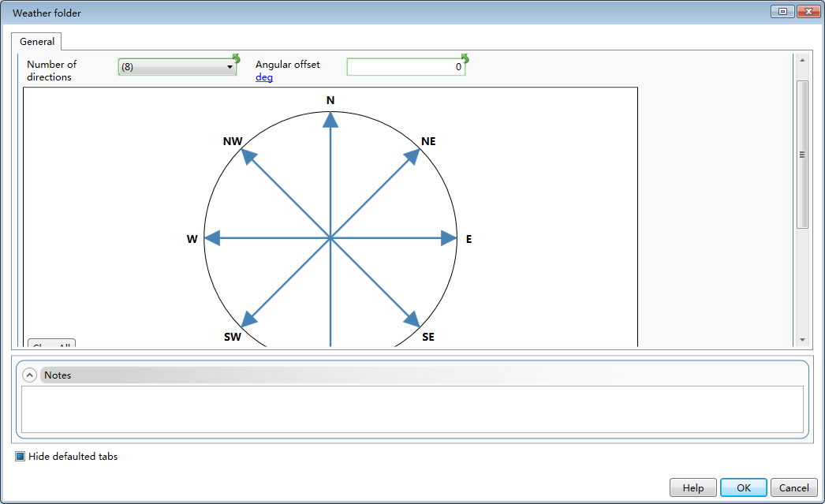Click the SW compass label

click(x=232, y=337)
